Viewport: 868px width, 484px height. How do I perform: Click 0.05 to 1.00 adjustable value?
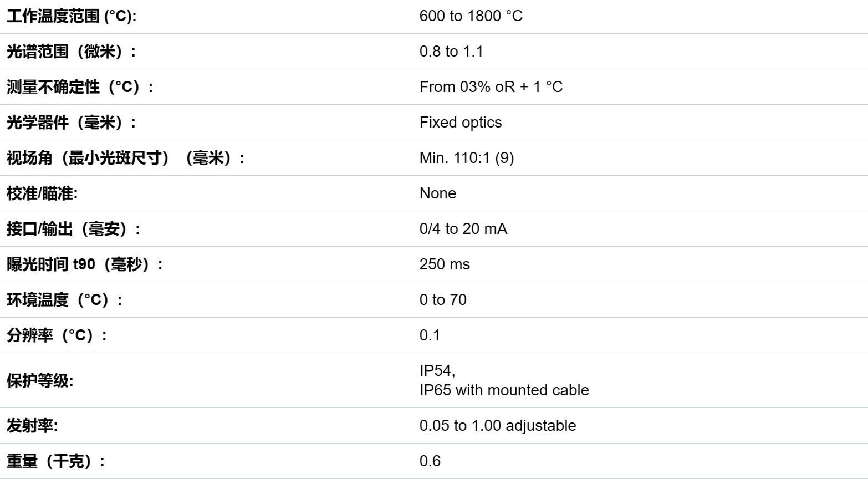(x=497, y=426)
